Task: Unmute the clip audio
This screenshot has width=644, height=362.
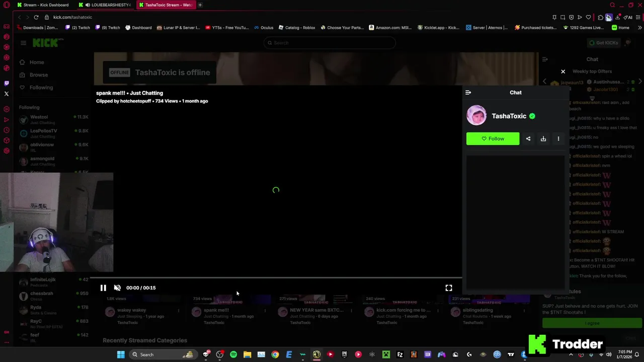Action: (117, 288)
